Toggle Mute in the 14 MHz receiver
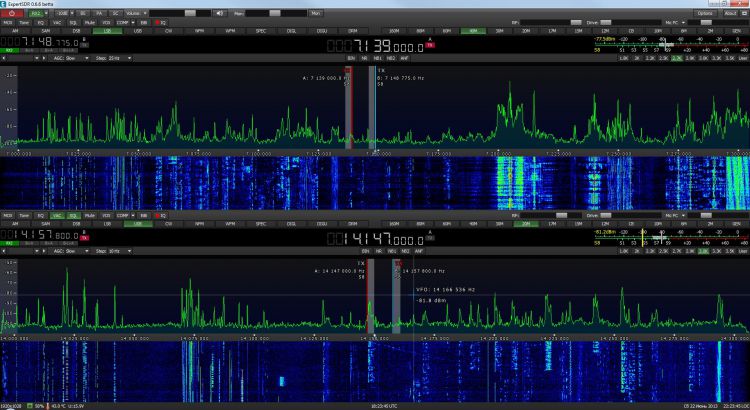 coord(89,215)
